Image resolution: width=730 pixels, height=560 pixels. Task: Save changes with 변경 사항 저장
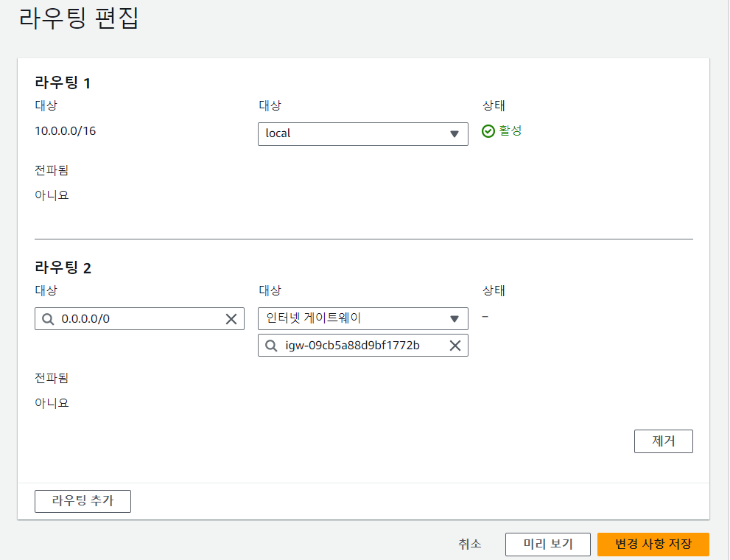653,545
